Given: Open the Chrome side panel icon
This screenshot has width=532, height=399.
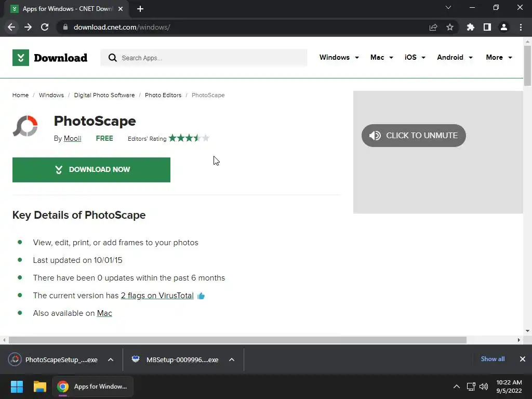Looking at the screenshot, I should point(487,27).
